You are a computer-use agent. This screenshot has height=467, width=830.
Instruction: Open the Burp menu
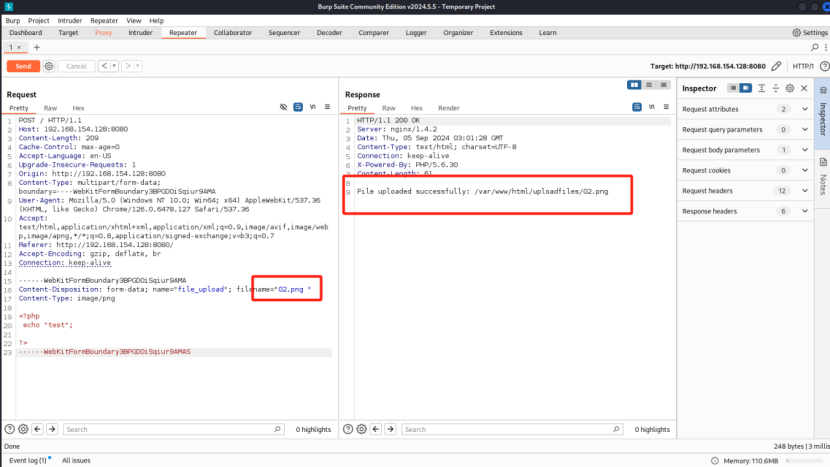pyautogui.click(x=13, y=21)
